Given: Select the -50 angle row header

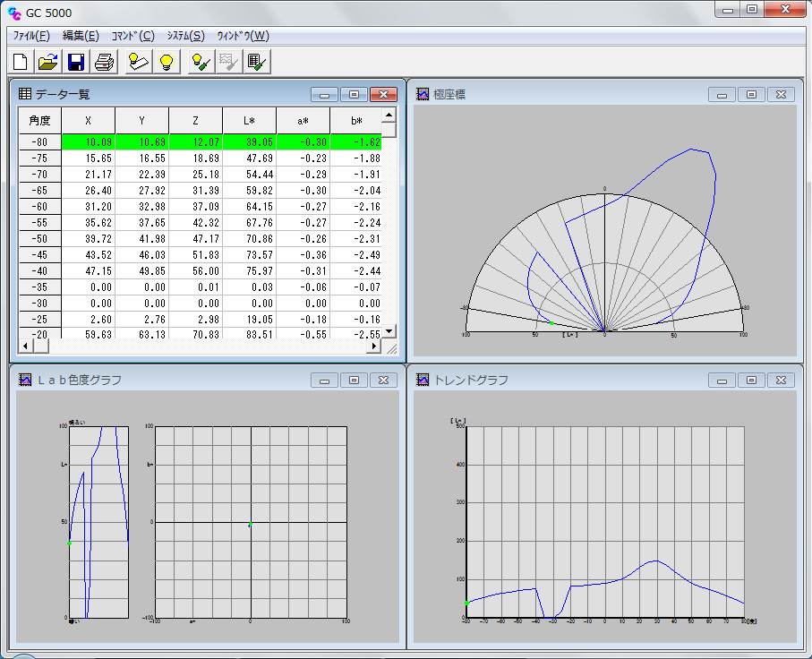Looking at the screenshot, I should [40, 239].
